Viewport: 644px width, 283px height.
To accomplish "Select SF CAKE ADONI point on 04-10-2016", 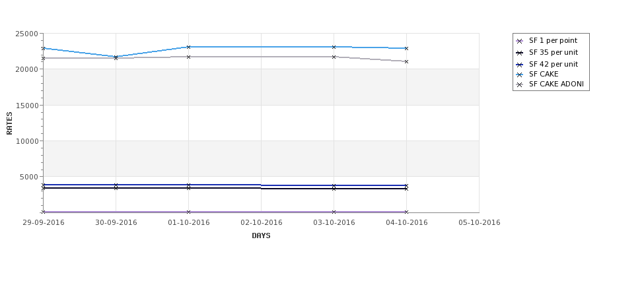I will [407, 61].
